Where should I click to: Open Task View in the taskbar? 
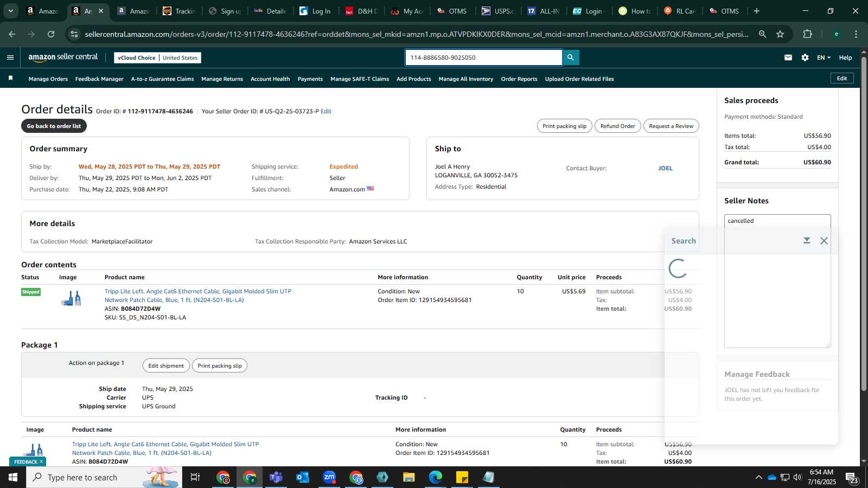coord(195,477)
